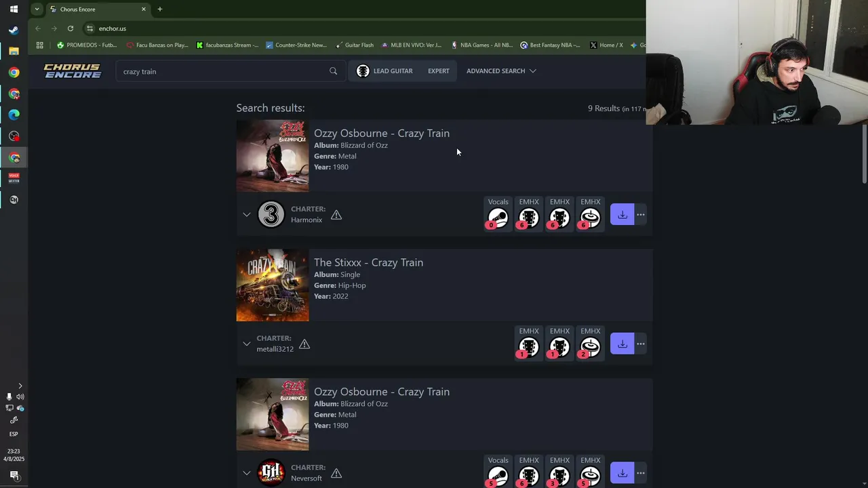
Task: Click the Neversoft charter name
Action: click(307, 479)
